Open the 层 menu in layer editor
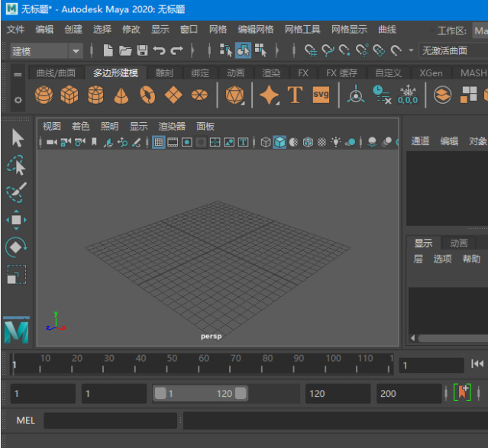Viewport: 488px width, 448px height. [418, 259]
